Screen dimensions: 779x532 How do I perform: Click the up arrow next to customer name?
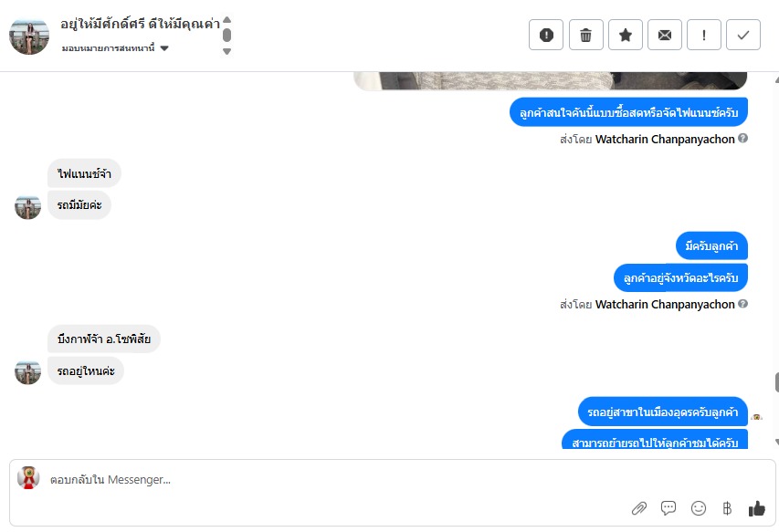click(x=227, y=20)
